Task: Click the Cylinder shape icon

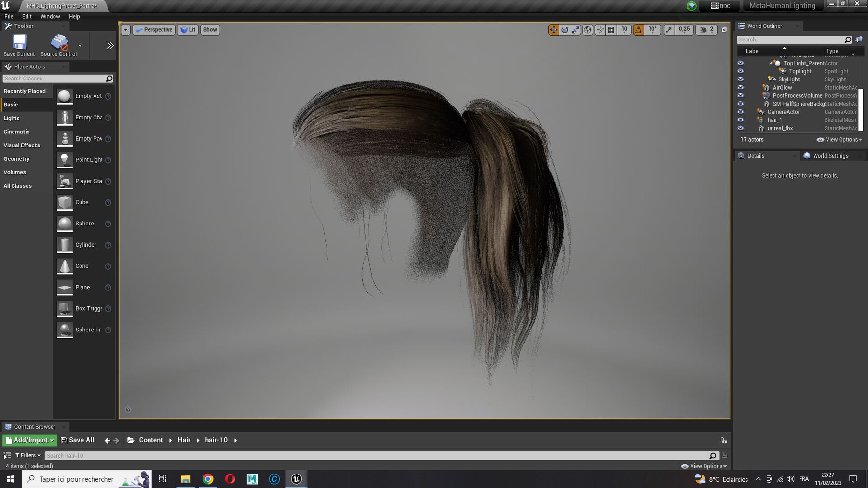Action: pyautogui.click(x=65, y=245)
